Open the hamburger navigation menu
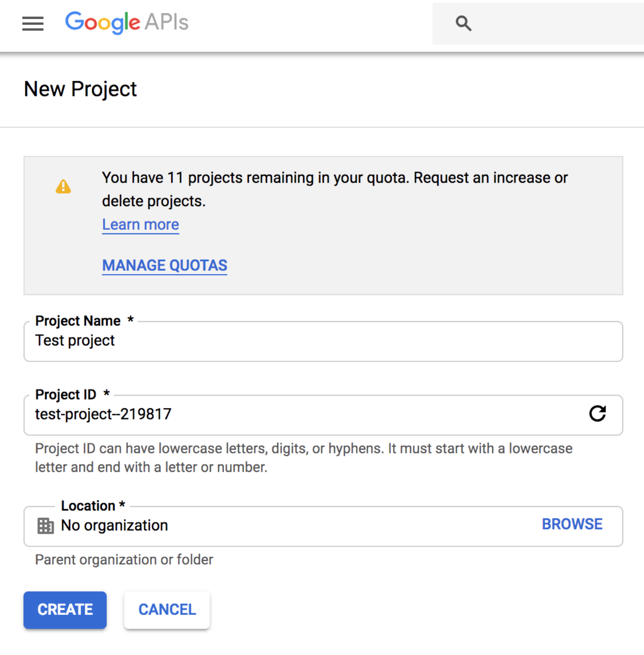This screenshot has width=644, height=655. coord(33,23)
